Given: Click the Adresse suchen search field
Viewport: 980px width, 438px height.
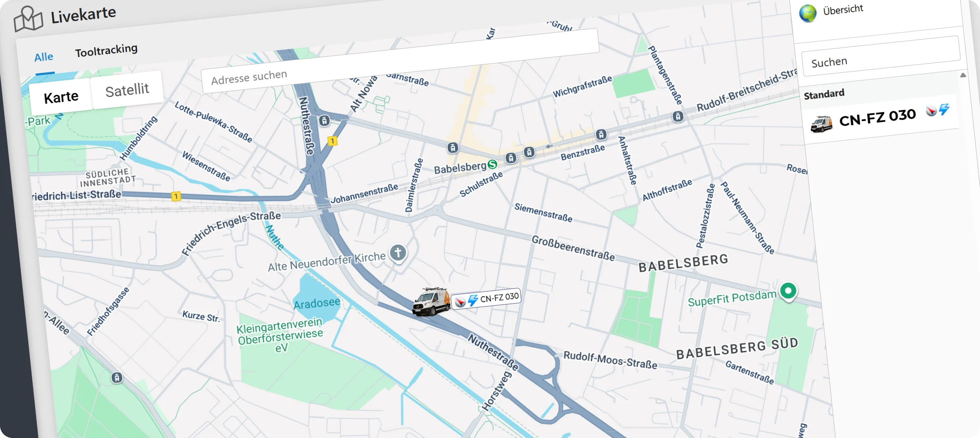Looking at the screenshot, I should (x=400, y=61).
